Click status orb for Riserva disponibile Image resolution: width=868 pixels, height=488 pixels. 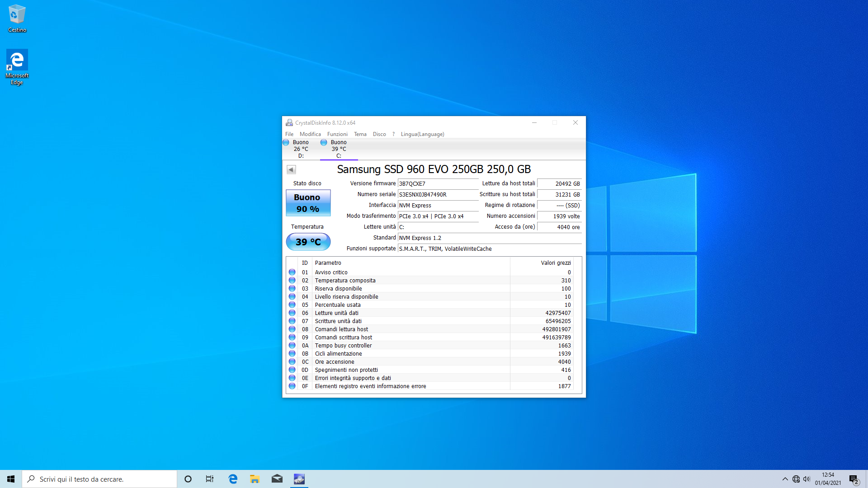coord(292,289)
